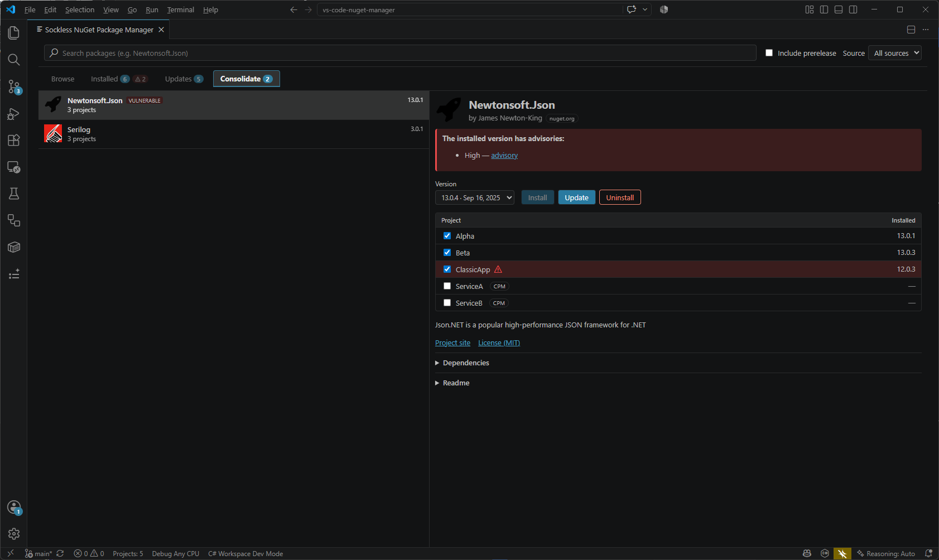Open the sparkle list view icon
The width and height of the screenshot is (939, 560).
[14, 274]
